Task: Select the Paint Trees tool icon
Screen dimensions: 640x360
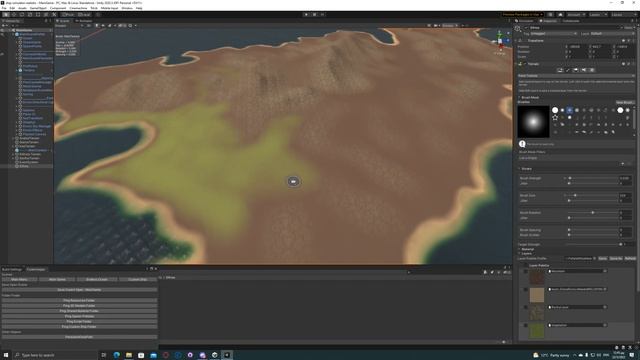Action: tap(576, 70)
